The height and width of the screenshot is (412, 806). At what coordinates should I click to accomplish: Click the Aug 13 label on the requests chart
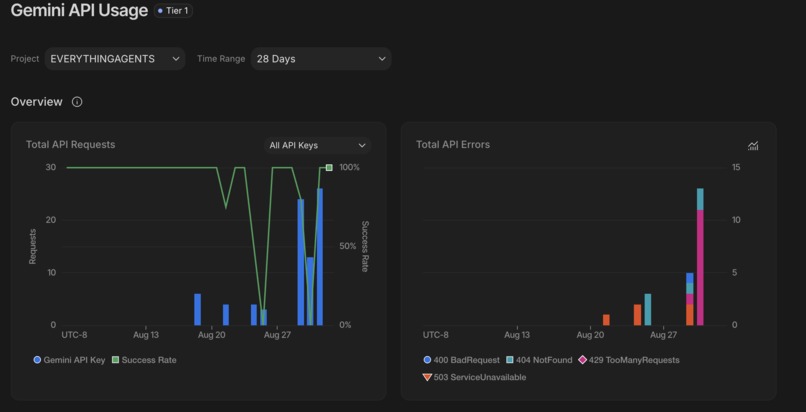146,335
